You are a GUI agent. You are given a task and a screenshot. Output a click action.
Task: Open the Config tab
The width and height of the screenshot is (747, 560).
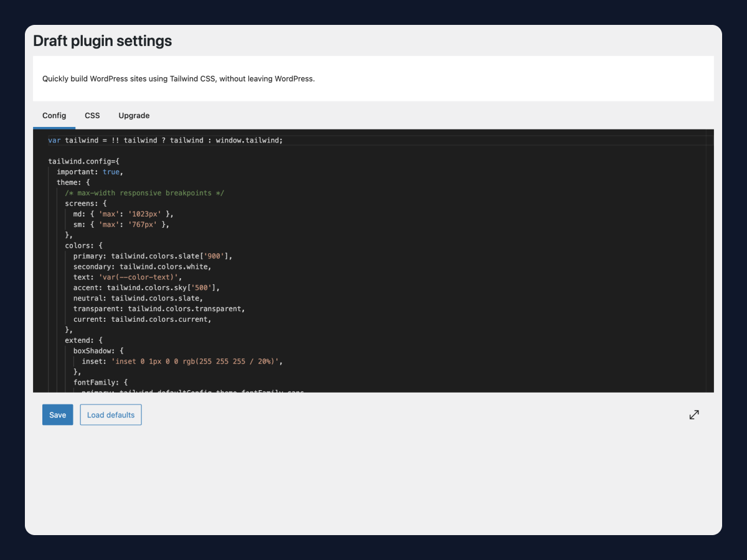54,116
